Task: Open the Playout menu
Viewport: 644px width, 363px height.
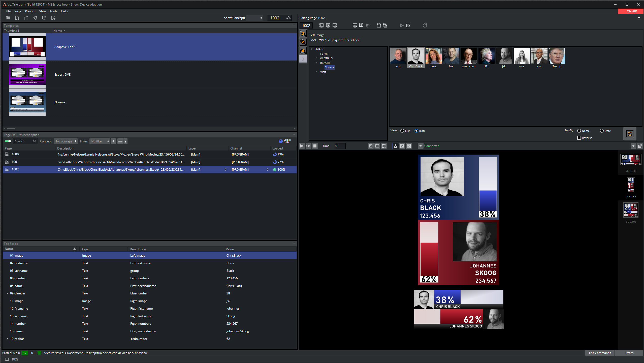Action: coord(30,11)
